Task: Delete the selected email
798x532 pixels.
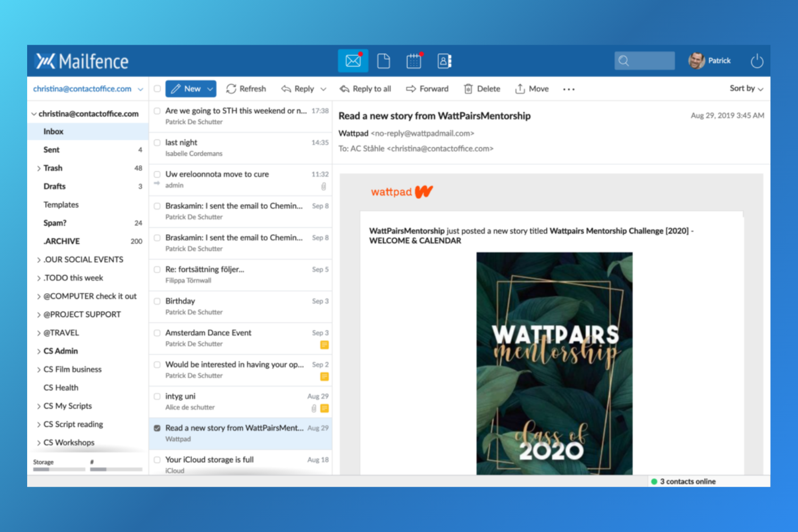Action: click(482, 89)
